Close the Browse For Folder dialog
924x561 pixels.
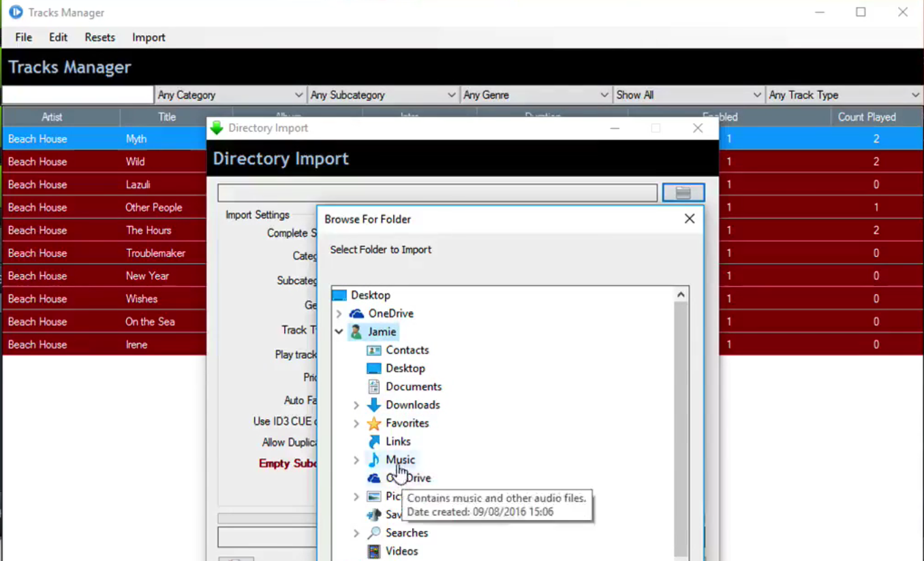pyautogui.click(x=690, y=219)
